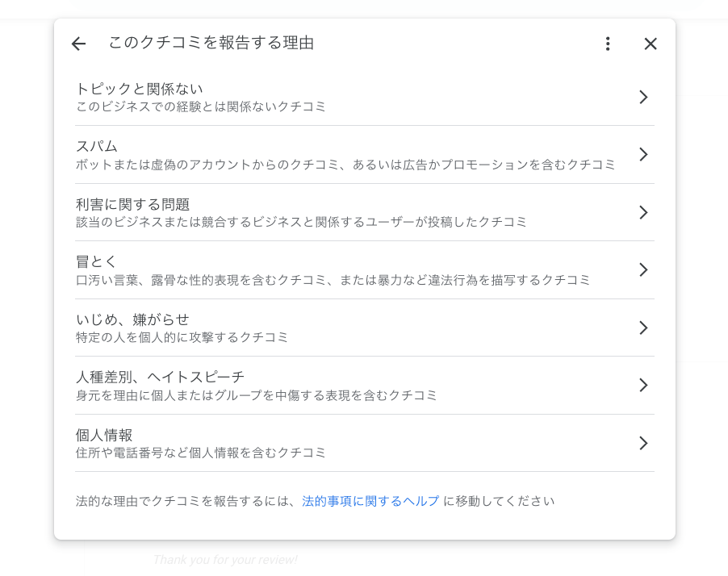Expand the 冒とく option via its arrow
Viewport: 728px width, 576px height.
(643, 269)
